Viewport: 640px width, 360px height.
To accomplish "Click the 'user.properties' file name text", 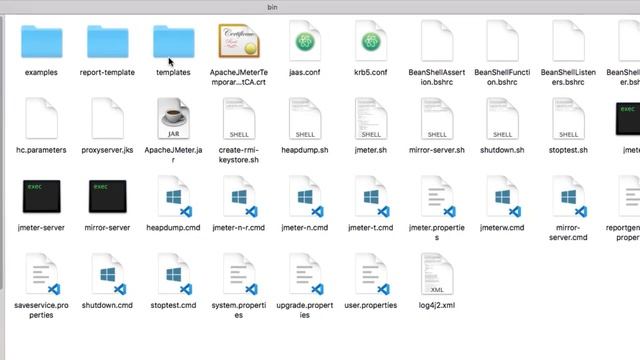I will (x=371, y=305).
